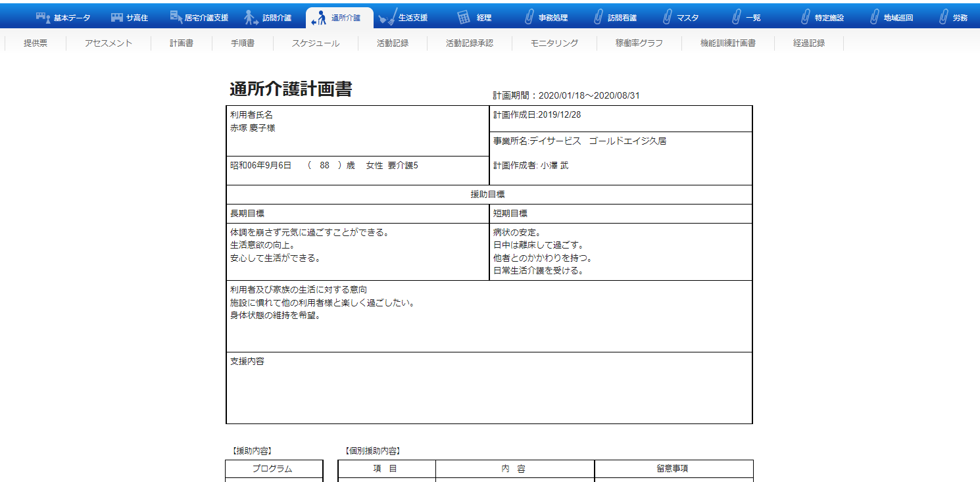Switch to the 通所介護 tab

(339, 18)
